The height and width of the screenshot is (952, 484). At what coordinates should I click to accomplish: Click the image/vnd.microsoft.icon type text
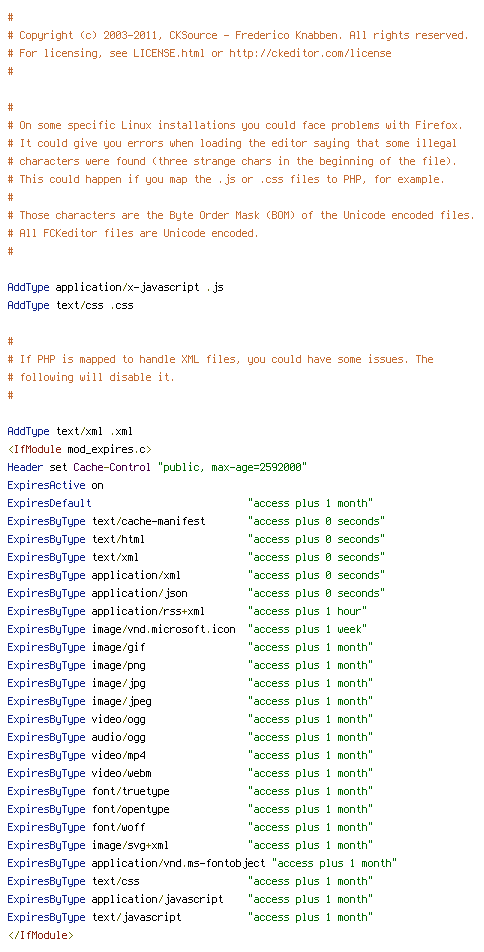[x=164, y=629]
